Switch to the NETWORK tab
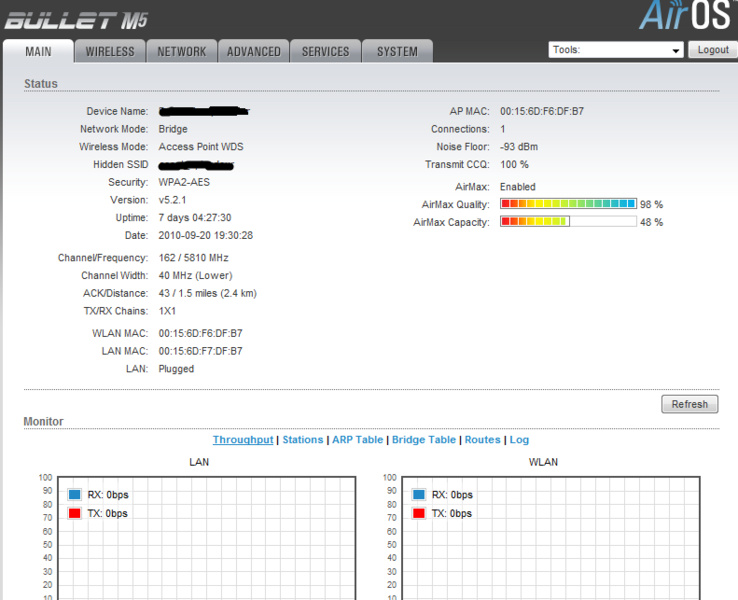The width and height of the screenshot is (738, 600). (x=182, y=51)
